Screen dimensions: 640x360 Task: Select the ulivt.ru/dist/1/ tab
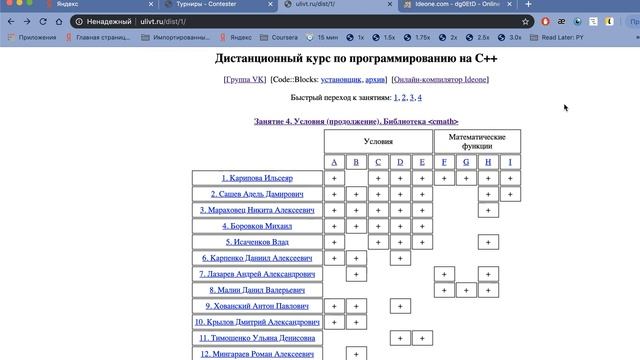click(338, 4)
